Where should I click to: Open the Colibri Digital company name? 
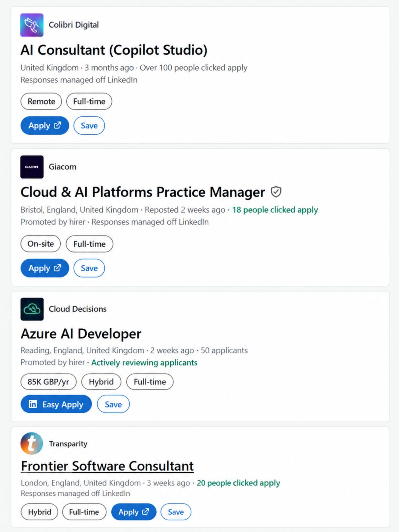(74, 25)
